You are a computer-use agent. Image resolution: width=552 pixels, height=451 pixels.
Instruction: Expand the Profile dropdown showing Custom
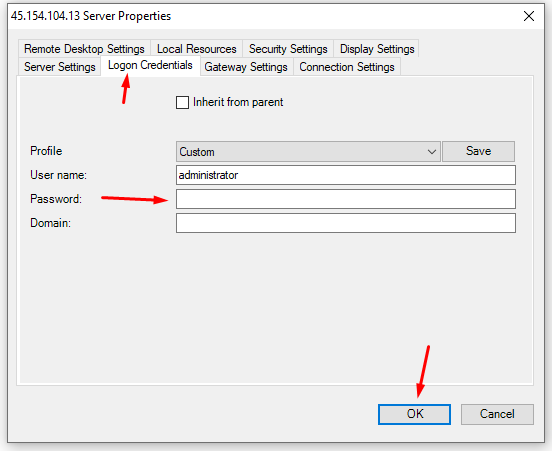tap(308, 152)
